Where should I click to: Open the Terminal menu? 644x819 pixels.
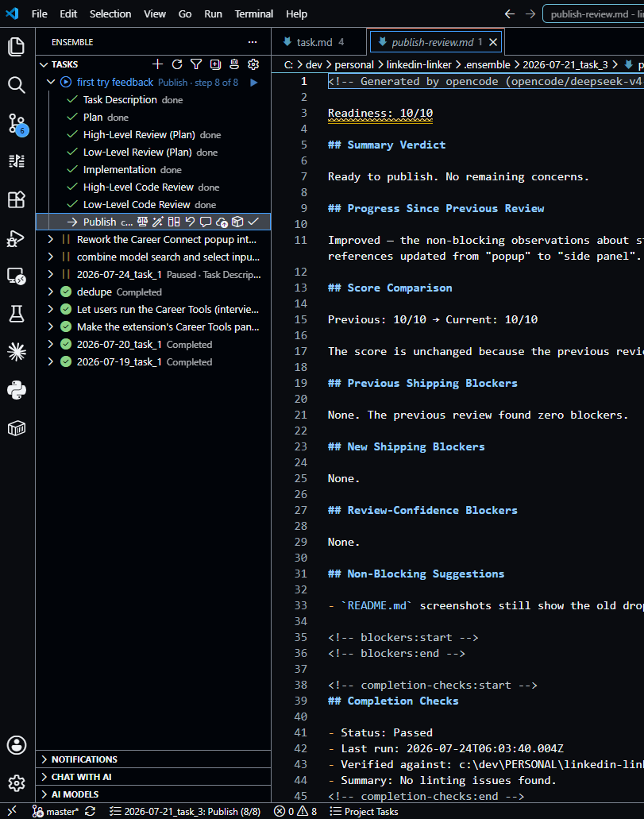254,14
